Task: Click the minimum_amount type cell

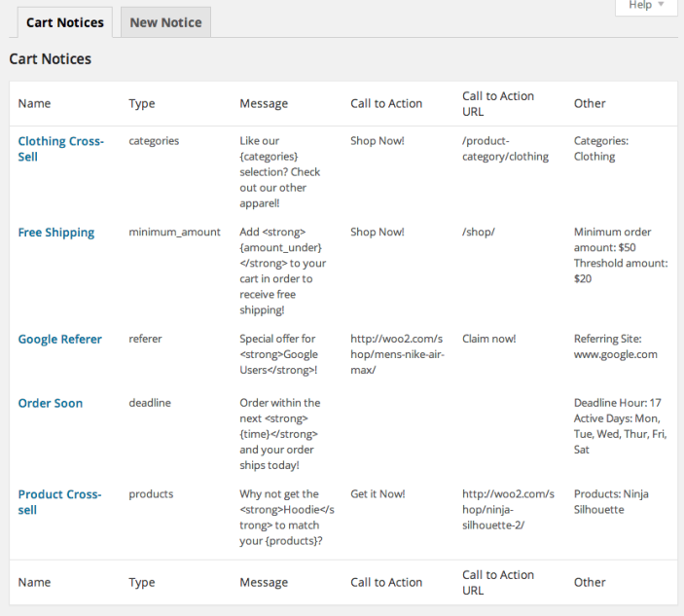Action: [174, 233]
